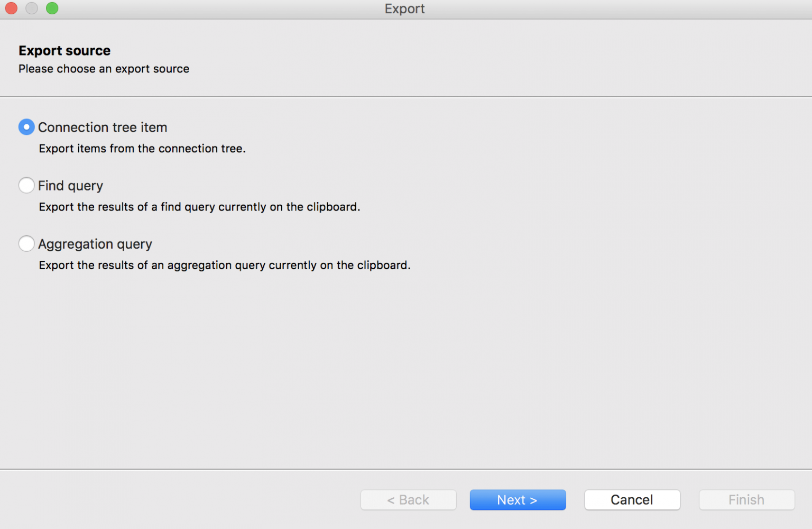Image resolution: width=812 pixels, height=529 pixels.
Task: Enable exporting items from the connection tree
Action: tap(26, 127)
